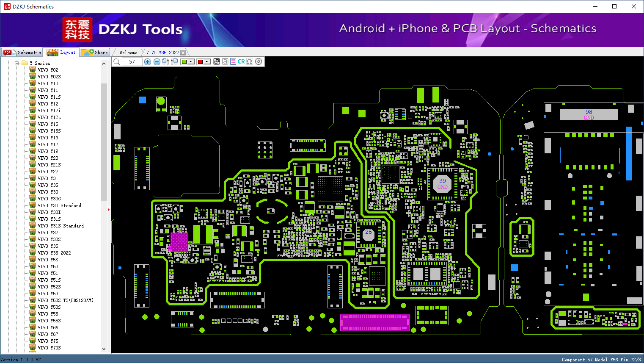Image resolution: width=644 pixels, height=363 pixels.
Task: Click the circular reset view icon
Action: 259,61
